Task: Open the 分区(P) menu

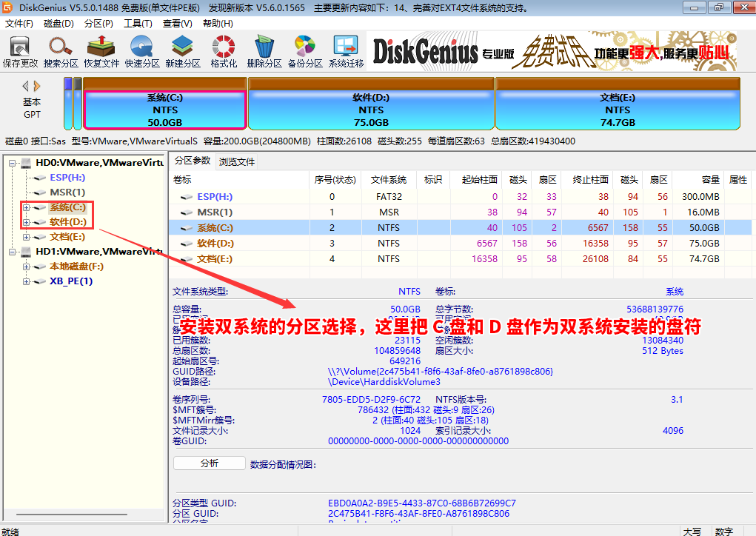Action: (x=98, y=24)
